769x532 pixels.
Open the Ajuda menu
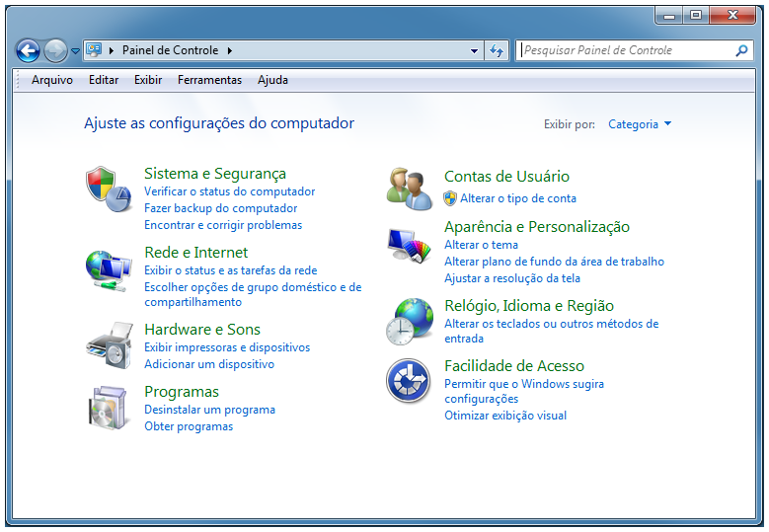(x=272, y=80)
